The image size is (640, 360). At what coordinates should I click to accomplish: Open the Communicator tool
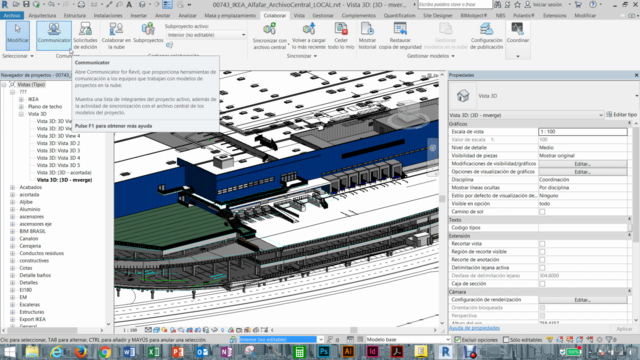pyautogui.click(x=54, y=36)
